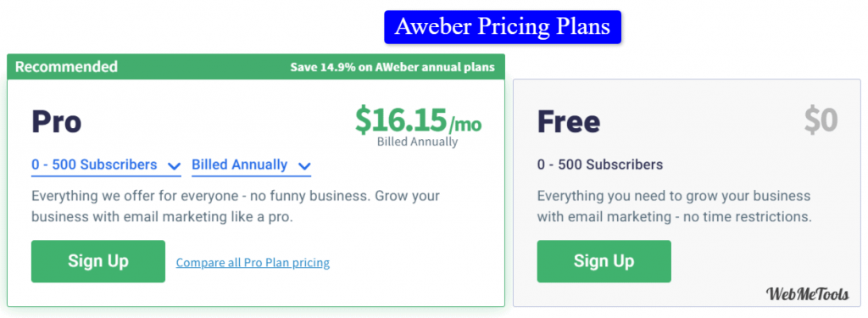Click the Free plan's 0 - 500 Subscribers text
The height and width of the screenshot is (318, 868).
pos(600,165)
